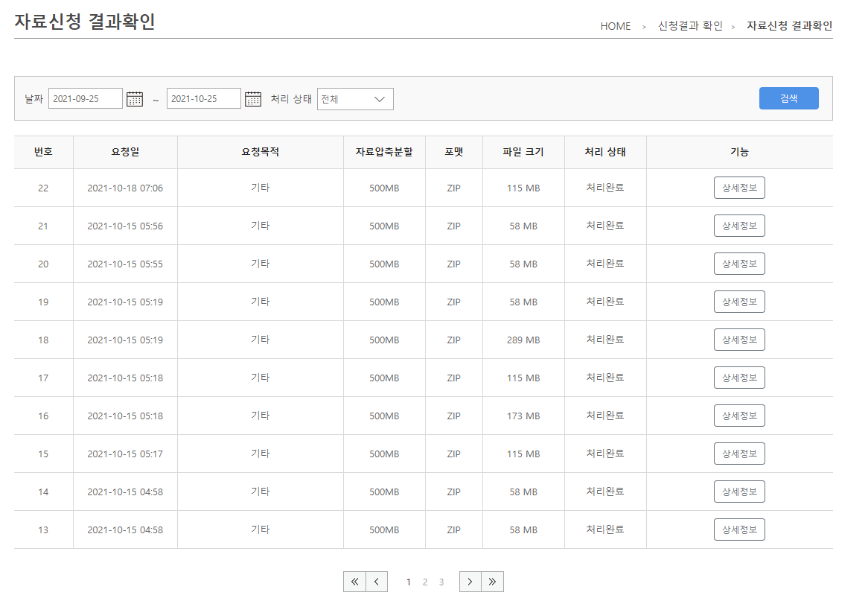868x601 pixels.
Task: Open 신청결과 확인 breadcrumb link
Action: click(x=690, y=26)
